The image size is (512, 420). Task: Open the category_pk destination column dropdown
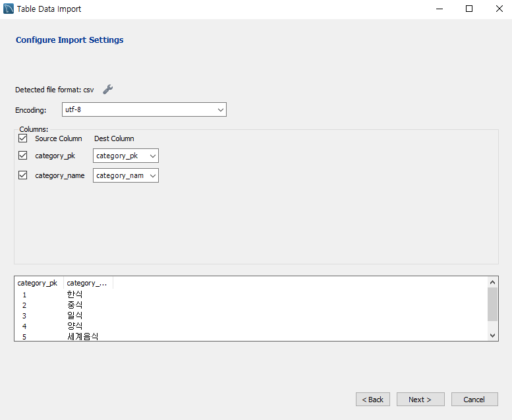(x=126, y=156)
